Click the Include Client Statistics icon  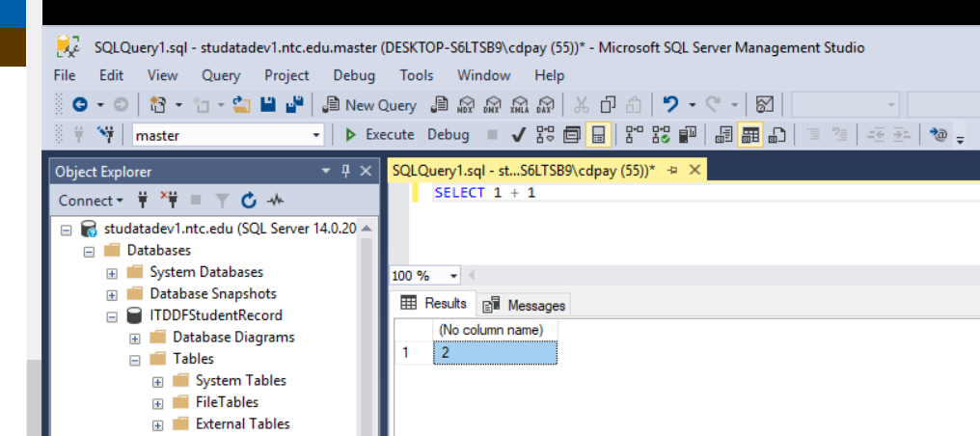[688, 134]
